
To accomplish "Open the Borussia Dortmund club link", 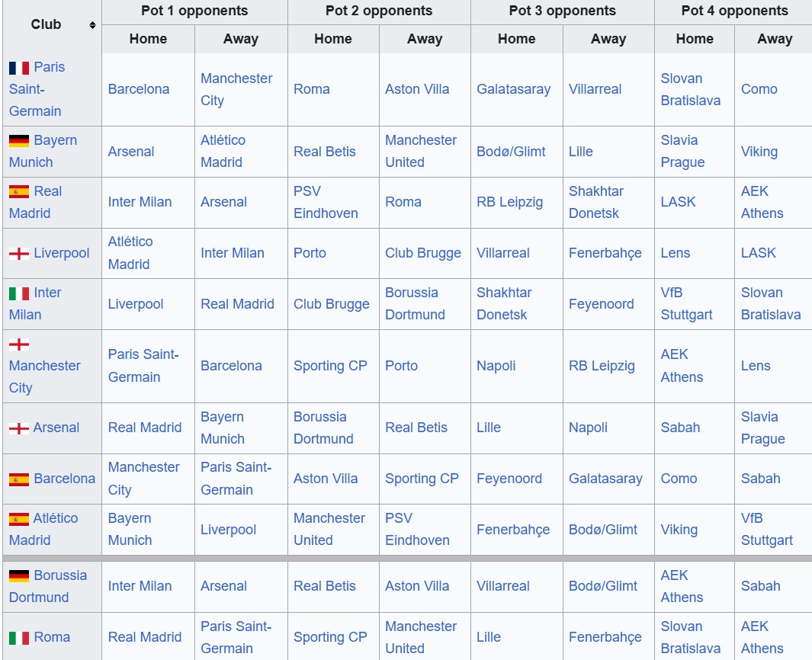I will tap(47, 587).
